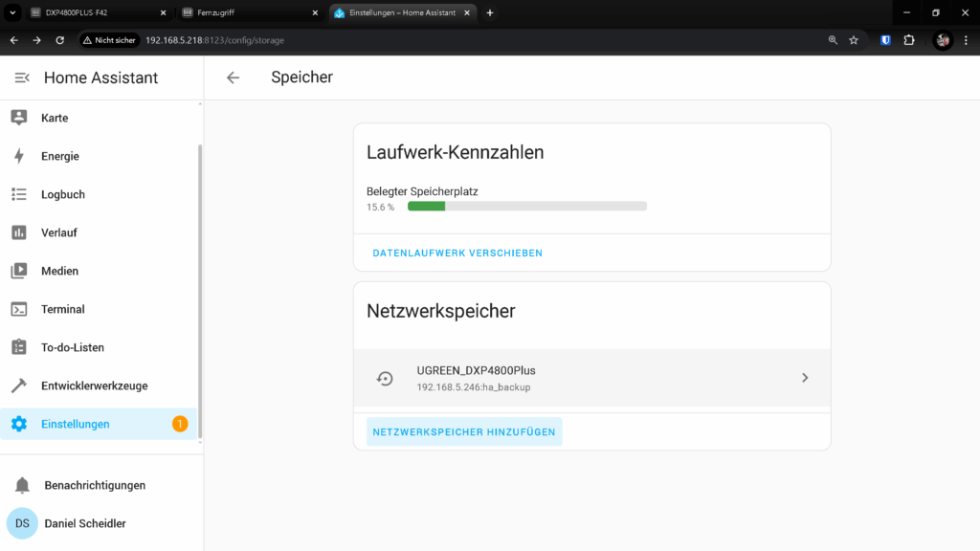Open Daniel Scheidler user profile
Screen dimensions: 980x551
99,523
